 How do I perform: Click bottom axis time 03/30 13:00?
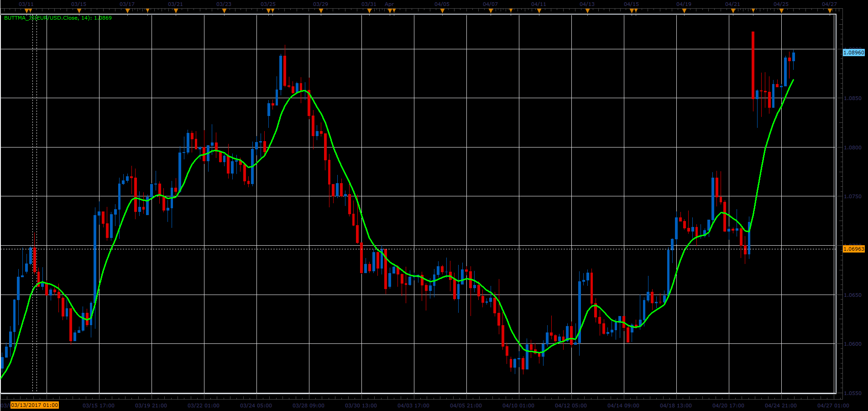point(361,406)
